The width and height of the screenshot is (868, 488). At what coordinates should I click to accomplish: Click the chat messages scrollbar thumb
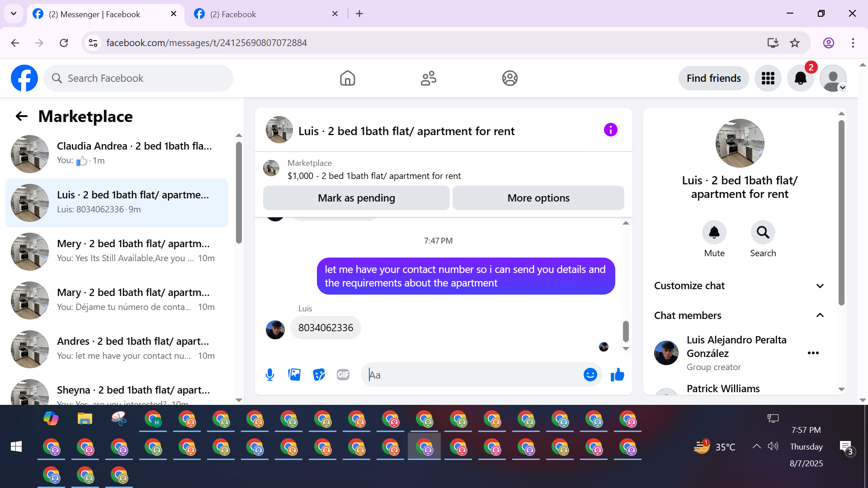tap(626, 331)
